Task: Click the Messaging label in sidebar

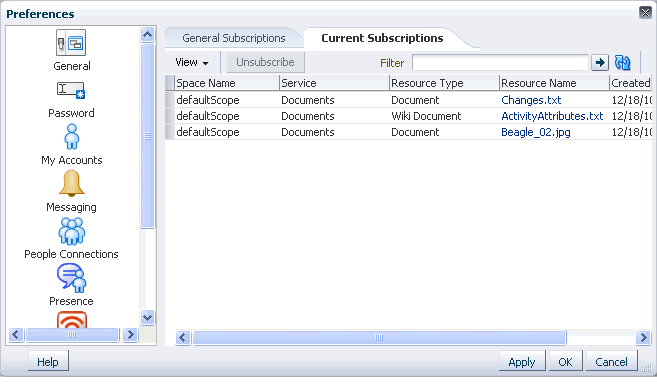Action: pyautogui.click(x=71, y=207)
